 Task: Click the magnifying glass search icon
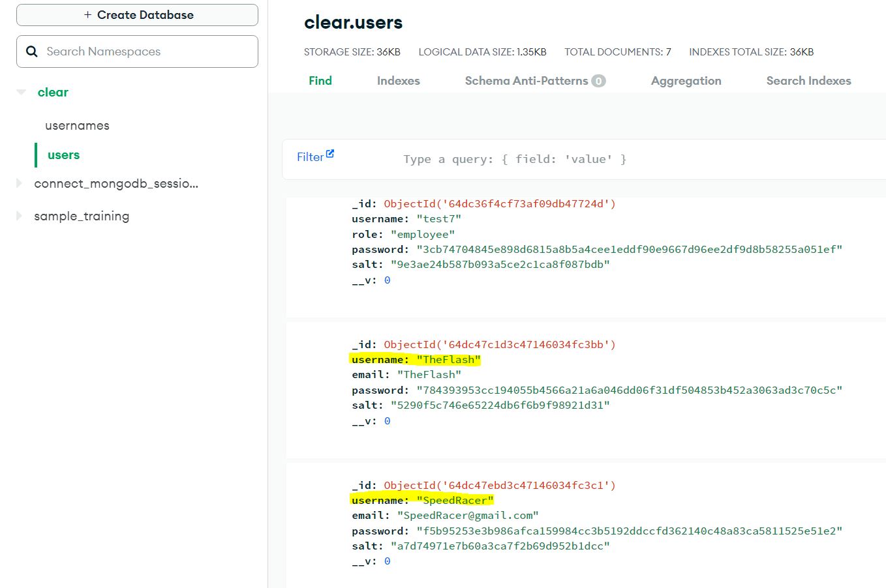point(31,51)
